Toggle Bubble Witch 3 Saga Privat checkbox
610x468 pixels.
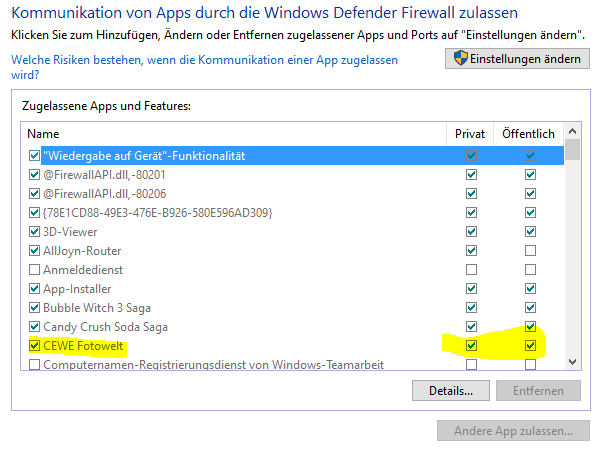(x=471, y=307)
